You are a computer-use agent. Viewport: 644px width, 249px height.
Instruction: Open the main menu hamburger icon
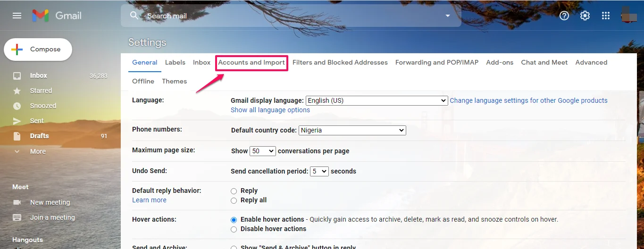(x=17, y=16)
